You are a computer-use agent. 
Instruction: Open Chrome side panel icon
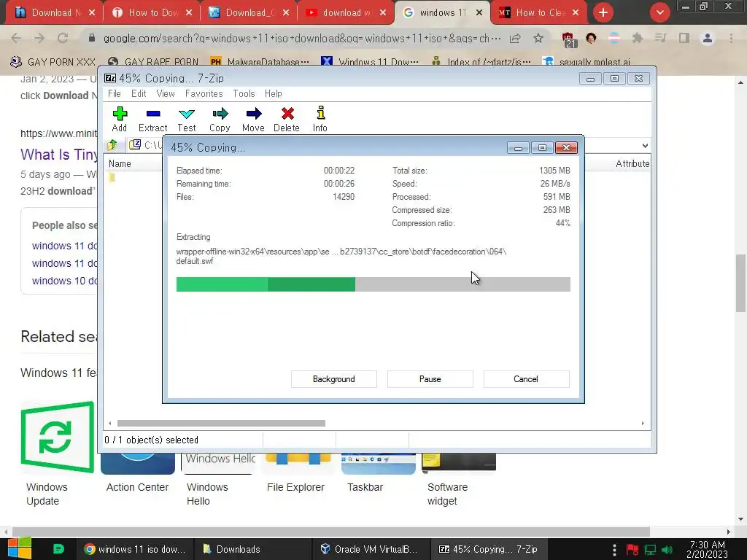pos(684,38)
